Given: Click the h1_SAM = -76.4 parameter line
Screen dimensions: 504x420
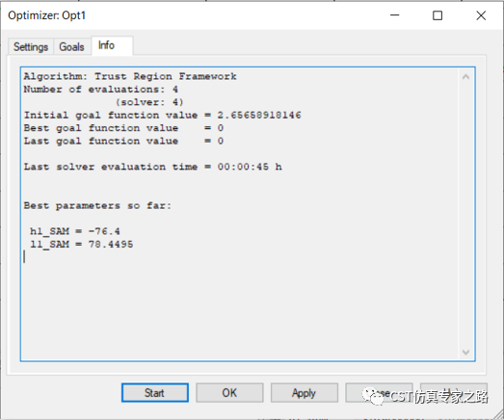Looking at the screenshot, I should point(75,231).
